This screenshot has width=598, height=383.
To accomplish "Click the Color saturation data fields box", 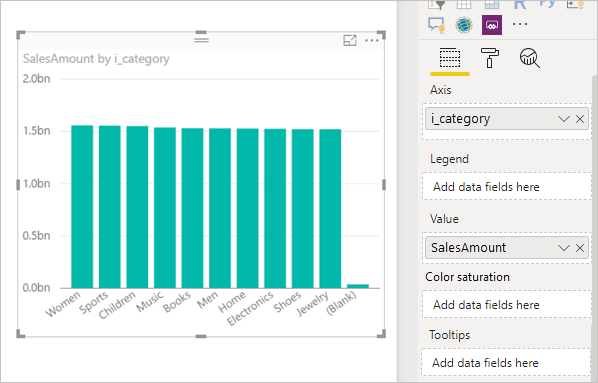I will (x=506, y=304).
